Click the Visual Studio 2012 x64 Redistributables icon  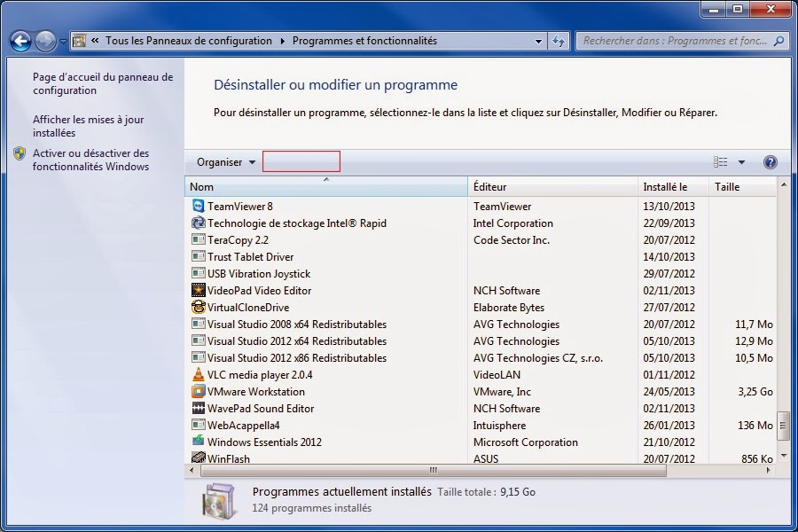pyautogui.click(x=198, y=340)
